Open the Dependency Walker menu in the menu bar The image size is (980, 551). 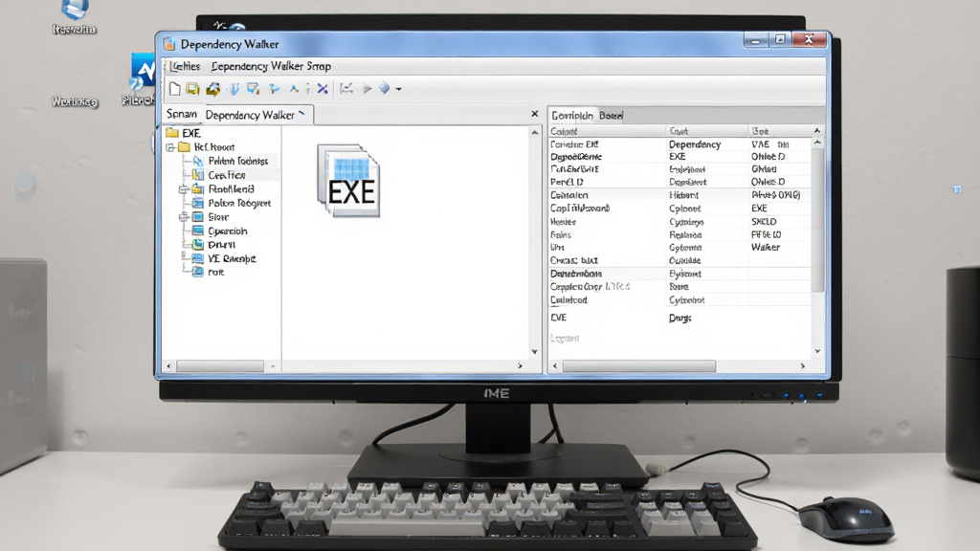tap(271, 66)
